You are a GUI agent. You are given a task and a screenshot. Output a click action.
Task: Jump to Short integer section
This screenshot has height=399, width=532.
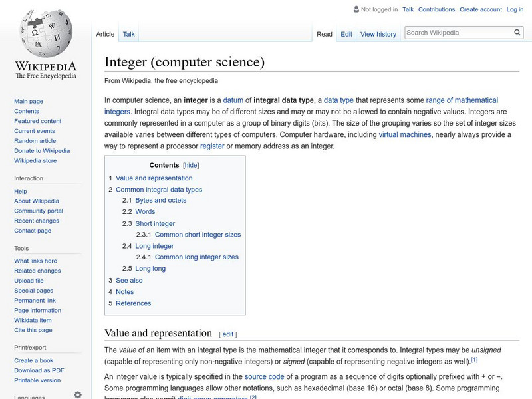(155, 223)
